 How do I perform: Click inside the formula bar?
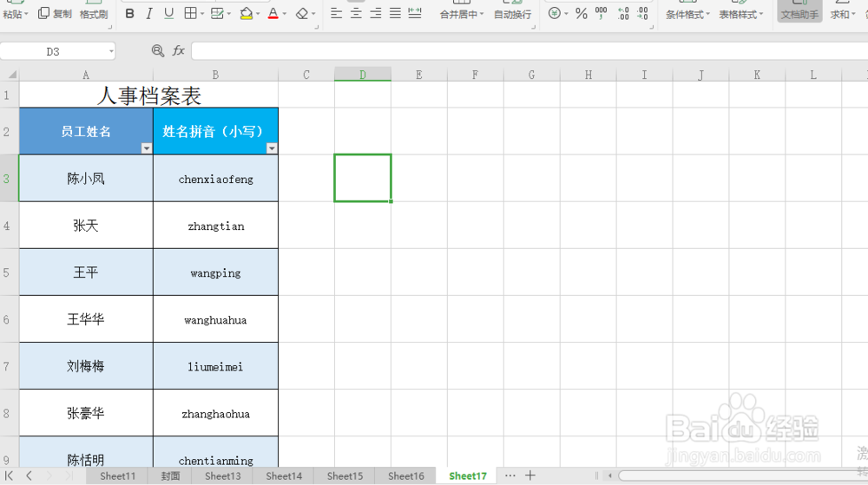(529, 51)
